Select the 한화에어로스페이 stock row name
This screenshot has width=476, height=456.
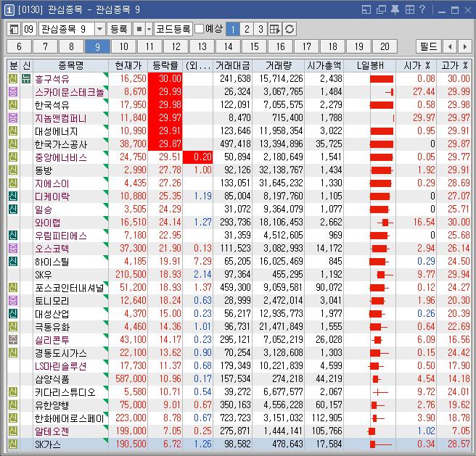(69, 418)
